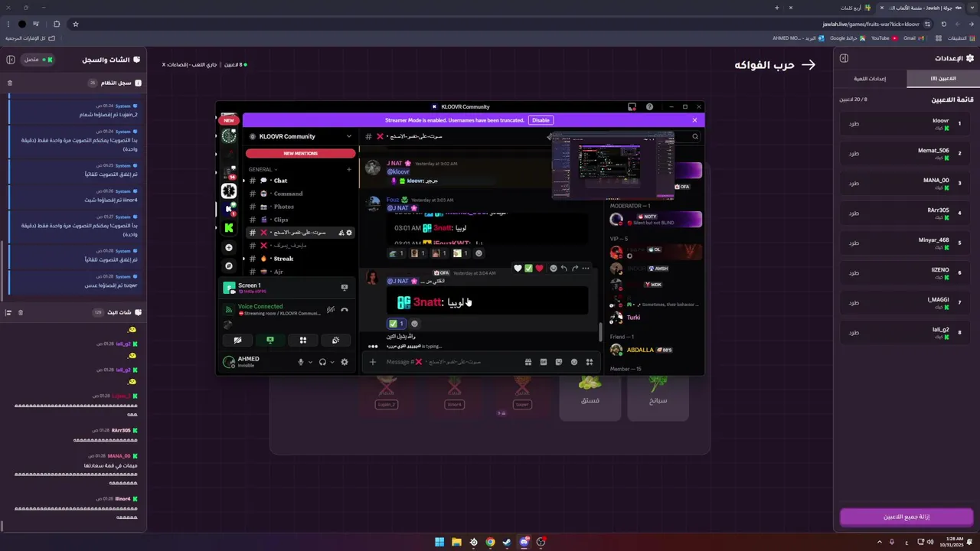The image size is (980, 551).
Task: Kick player kloovr with طرد
Action: [x=854, y=123]
